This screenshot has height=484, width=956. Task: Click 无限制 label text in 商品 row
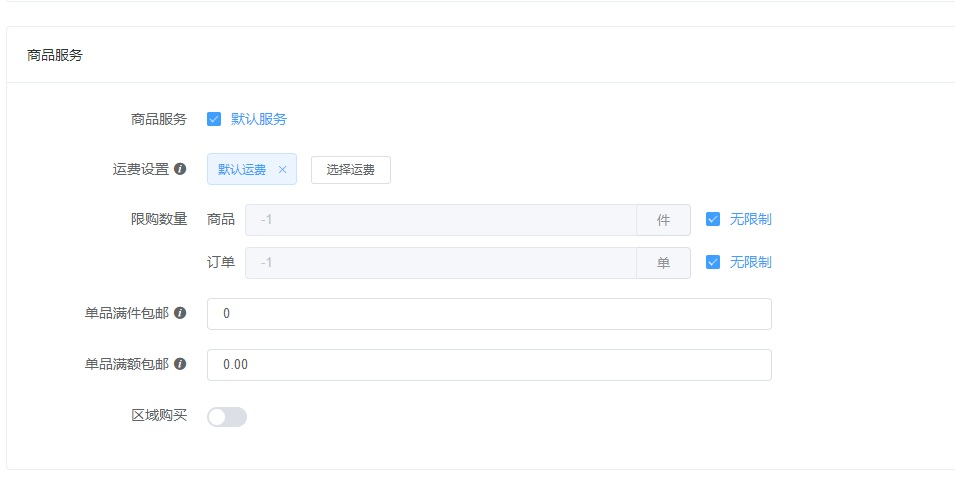[751, 219]
